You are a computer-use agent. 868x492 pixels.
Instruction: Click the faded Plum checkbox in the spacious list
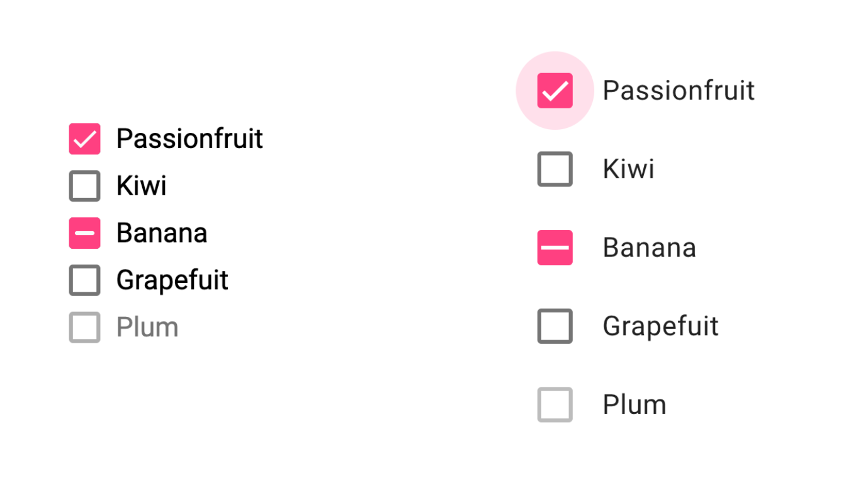coord(555,404)
